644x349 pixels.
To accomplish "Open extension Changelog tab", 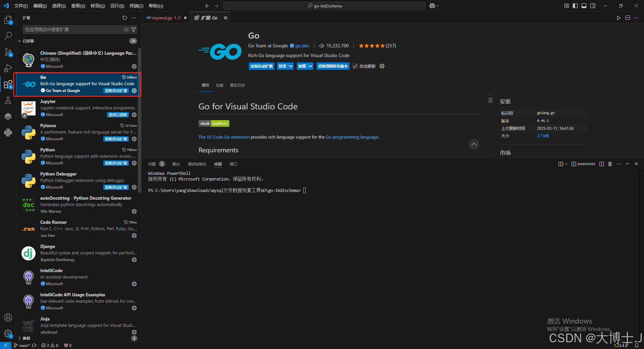I will (x=237, y=85).
